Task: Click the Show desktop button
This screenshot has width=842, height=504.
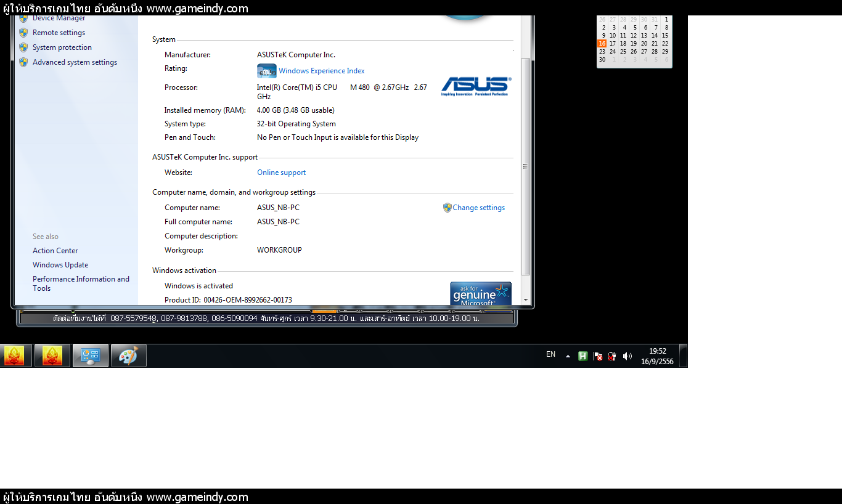Action: [684, 356]
